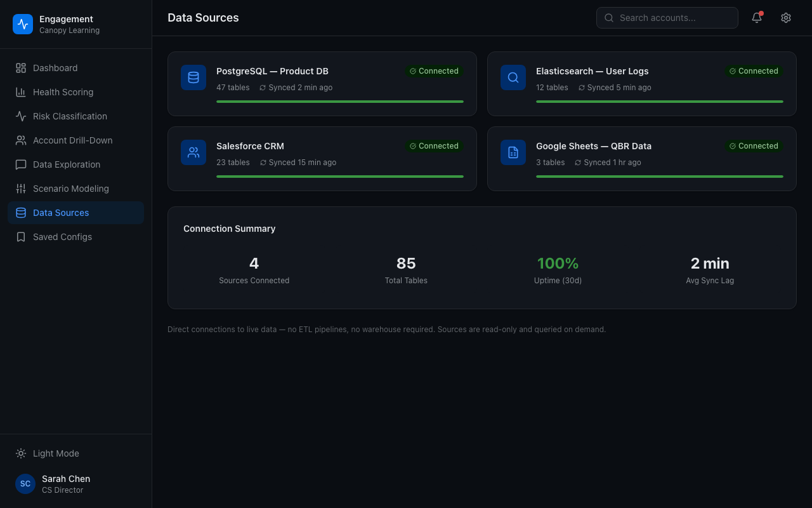812x508 pixels.
Task: Click the Connected badge on Salesforce CRM
Action: 434,146
